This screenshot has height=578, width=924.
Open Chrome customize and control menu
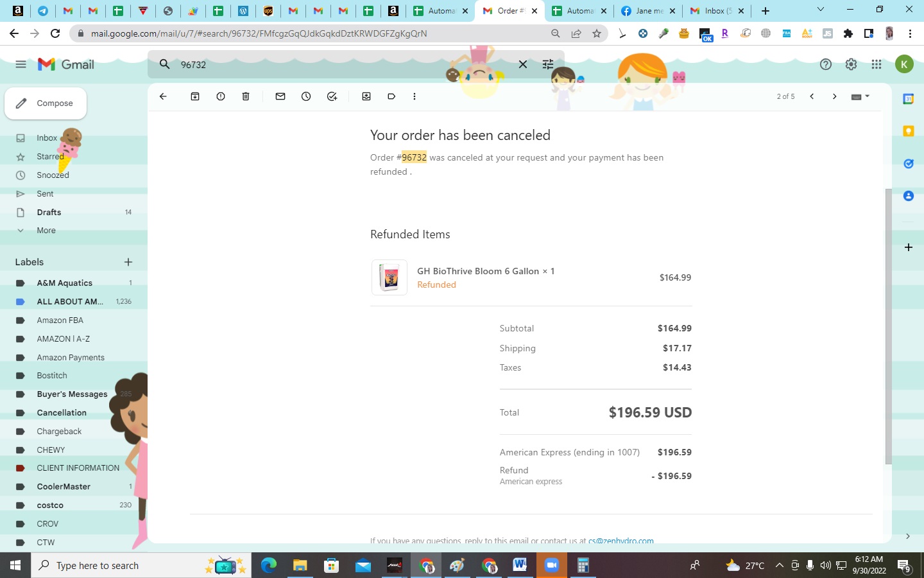(910, 33)
